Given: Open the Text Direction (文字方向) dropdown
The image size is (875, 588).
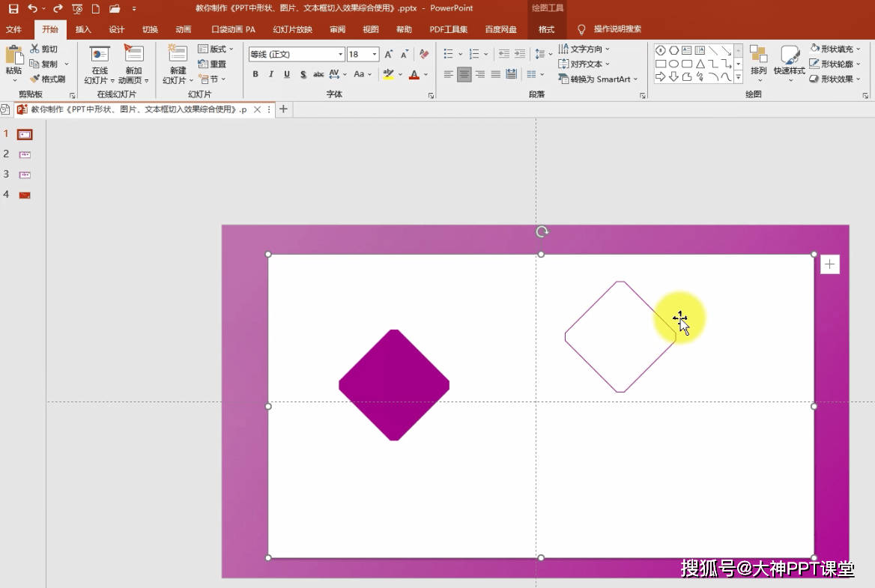Looking at the screenshot, I should (x=586, y=49).
